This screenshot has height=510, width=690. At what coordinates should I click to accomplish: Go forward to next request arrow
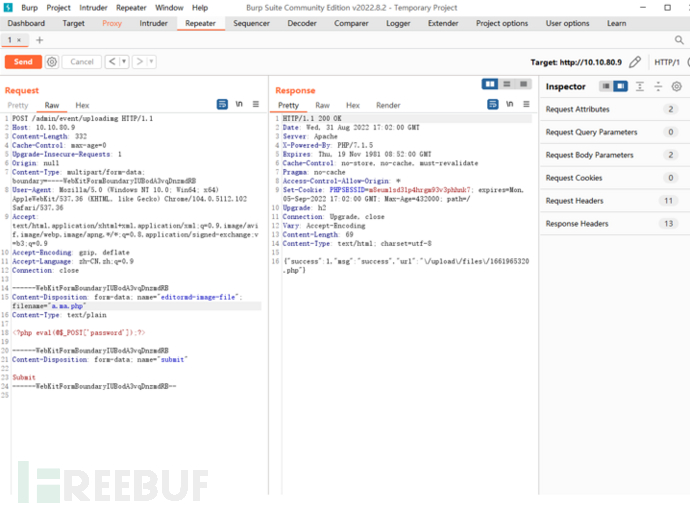click(139, 62)
